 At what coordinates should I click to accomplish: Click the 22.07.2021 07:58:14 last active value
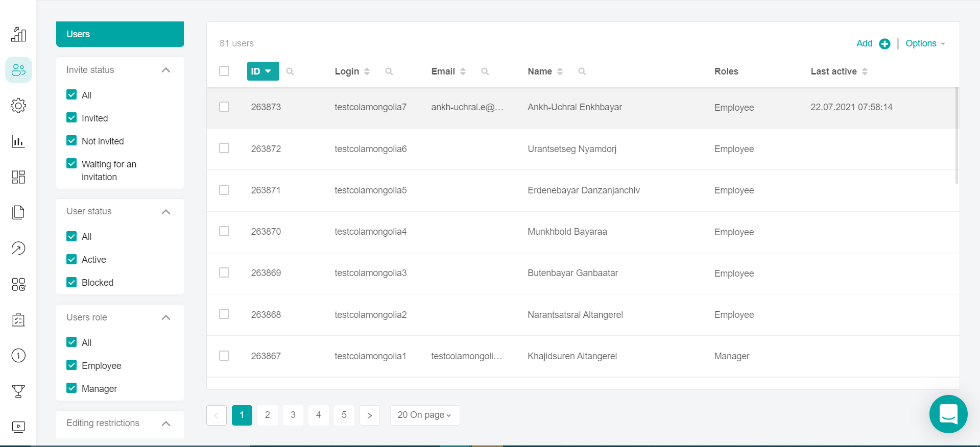(851, 107)
